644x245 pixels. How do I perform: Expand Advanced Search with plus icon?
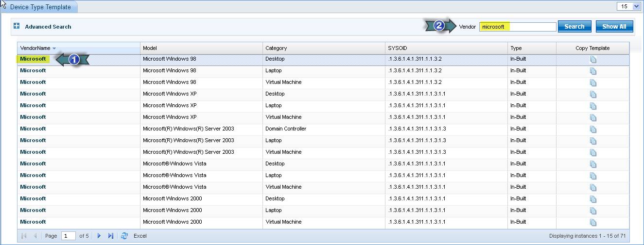point(17,26)
